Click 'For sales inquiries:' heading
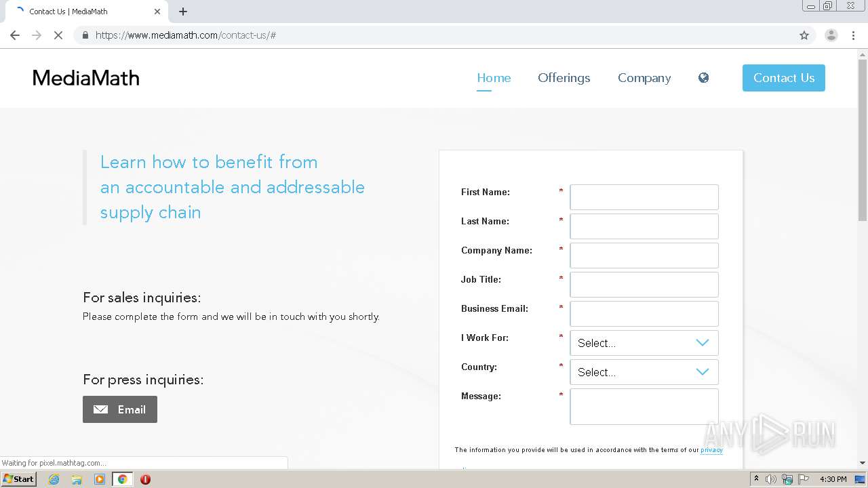Image resolution: width=868 pixels, height=488 pixels. click(142, 298)
